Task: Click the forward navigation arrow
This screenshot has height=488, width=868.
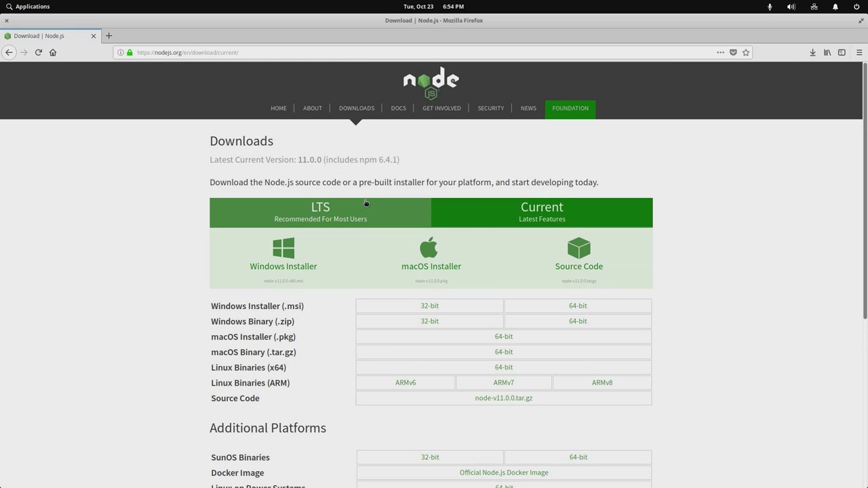Action: (x=24, y=52)
